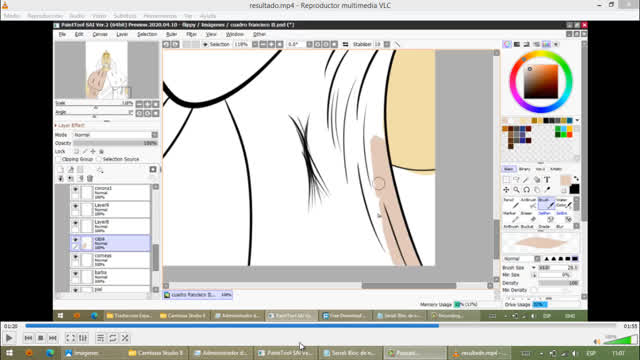This screenshot has width=640, height=360.
Task: Skip to previous media in VLC
Action: pyautogui.click(x=28, y=338)
